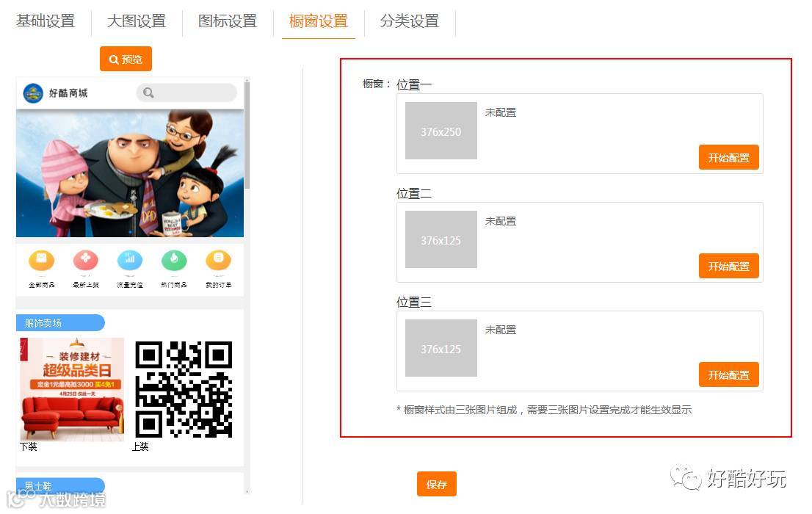The height and width of the screenshot is (514, 812).
Task: Click the 位置二 heading
Action: click(414, 194)
